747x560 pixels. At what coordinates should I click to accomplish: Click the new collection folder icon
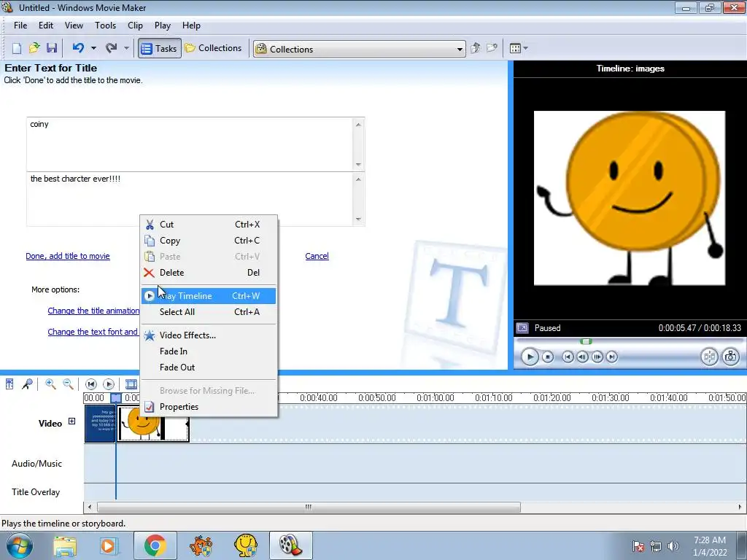(x=492, y=48)
